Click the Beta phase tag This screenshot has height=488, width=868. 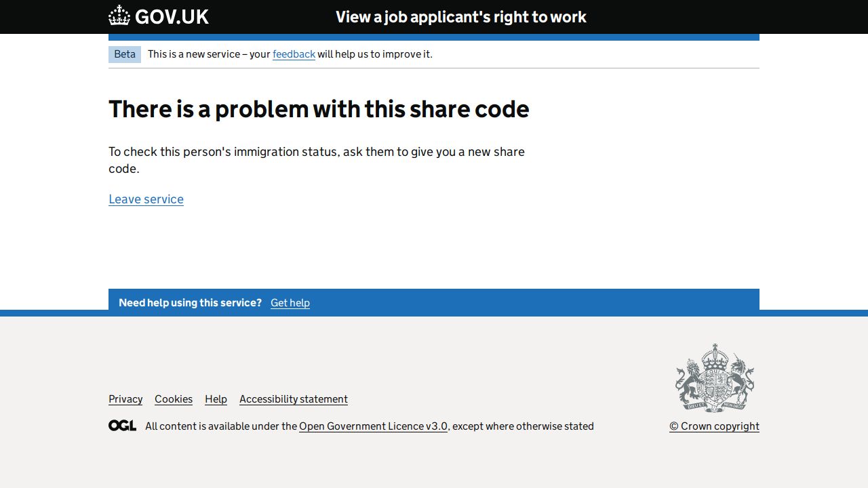[x=125, y=54]
